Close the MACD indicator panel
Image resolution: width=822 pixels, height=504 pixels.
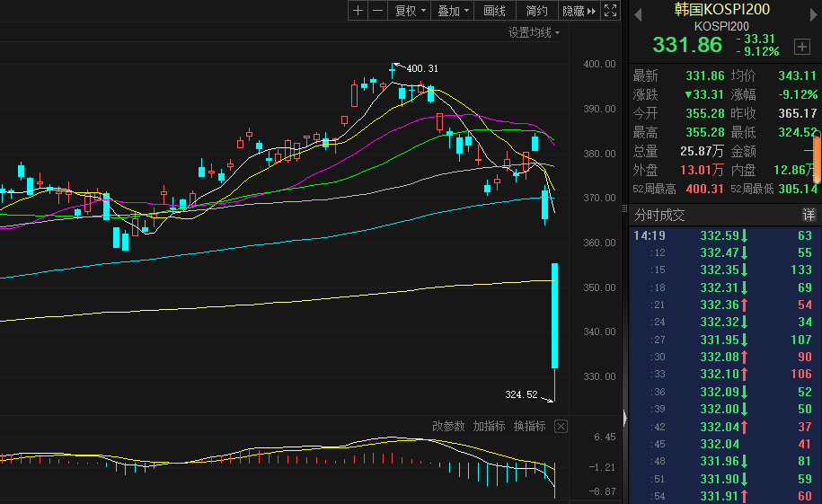click(x=561, y=427)
